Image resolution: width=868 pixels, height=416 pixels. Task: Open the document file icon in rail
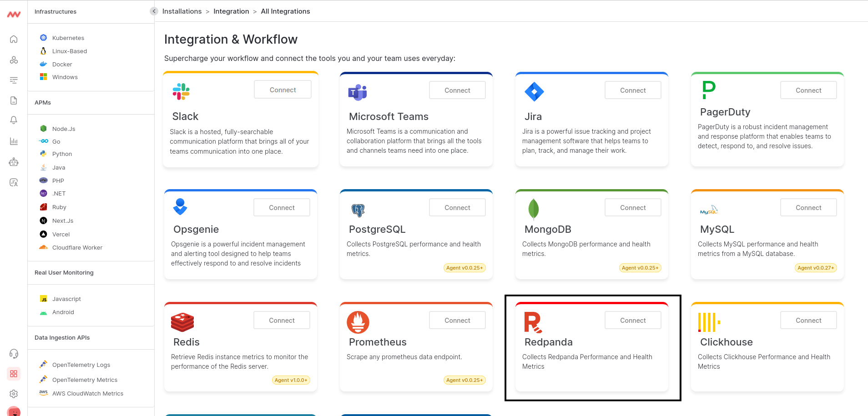[x=14, y=100]
